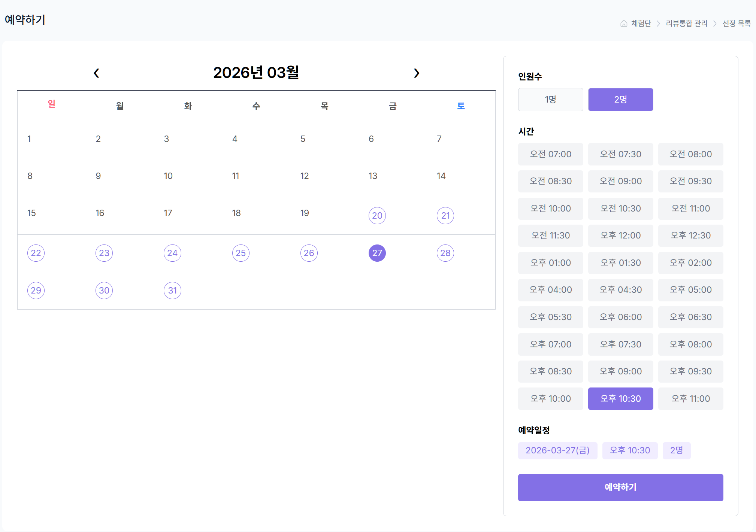
Task: Select the 오전 10:30 time slot
Action: click(620, 208)
